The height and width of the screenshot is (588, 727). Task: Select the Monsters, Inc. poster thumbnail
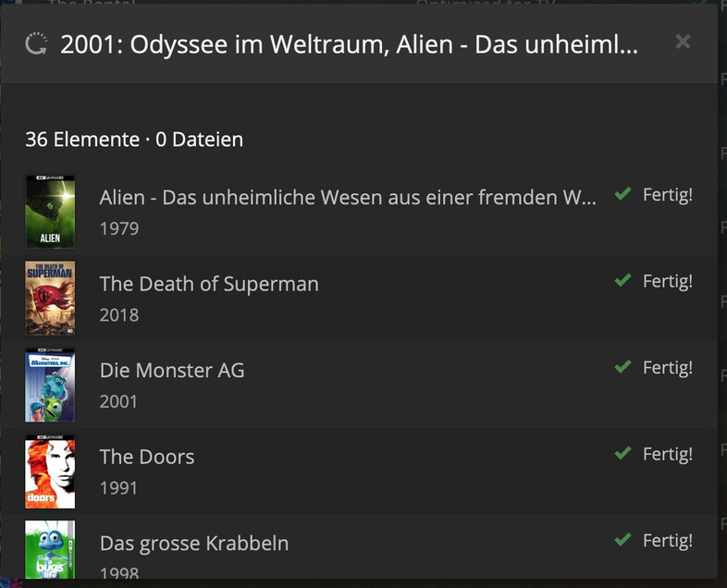click(x=50, y=385)
